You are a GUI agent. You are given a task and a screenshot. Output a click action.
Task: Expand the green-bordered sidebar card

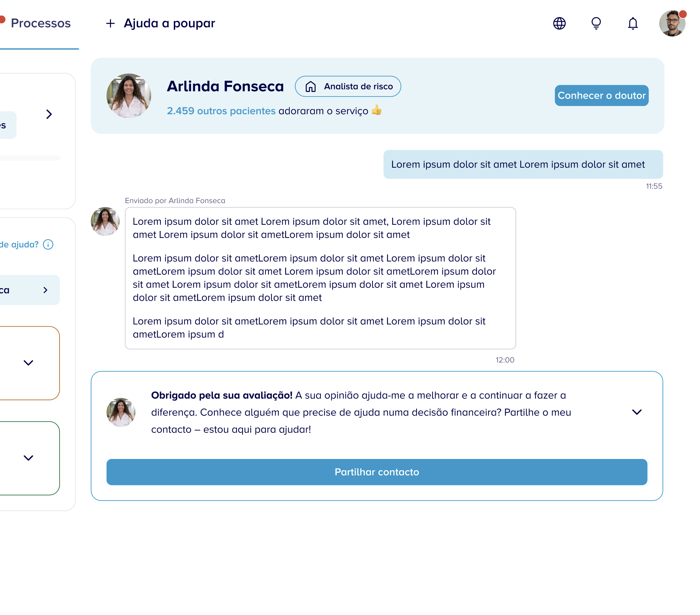tap(28, 458)
